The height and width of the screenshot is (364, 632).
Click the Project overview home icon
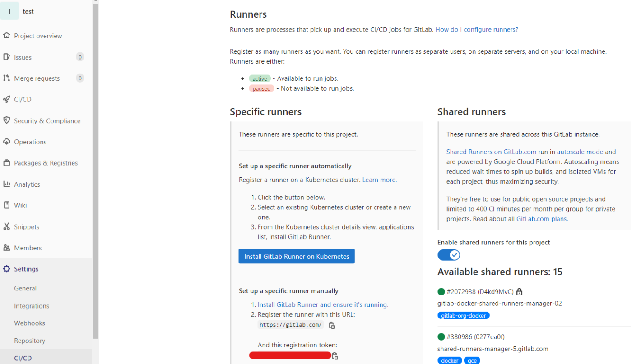tap(6, 36)
